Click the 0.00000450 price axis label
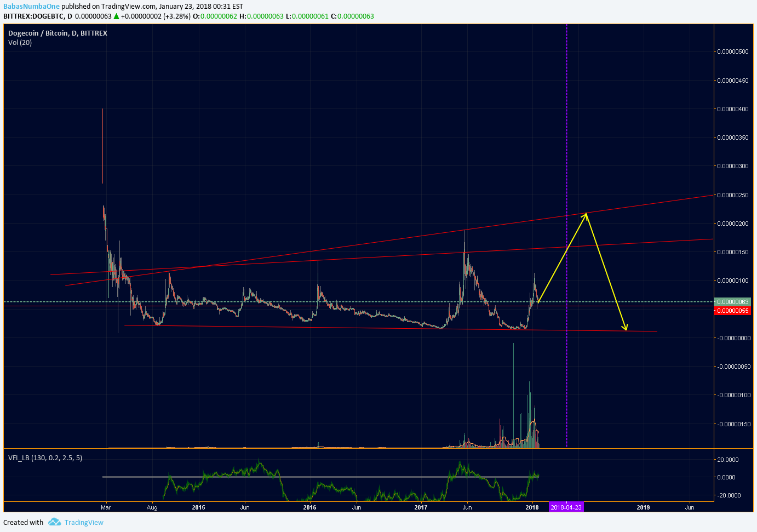Screen dimensions: 757x532 [x=733, y=81]
